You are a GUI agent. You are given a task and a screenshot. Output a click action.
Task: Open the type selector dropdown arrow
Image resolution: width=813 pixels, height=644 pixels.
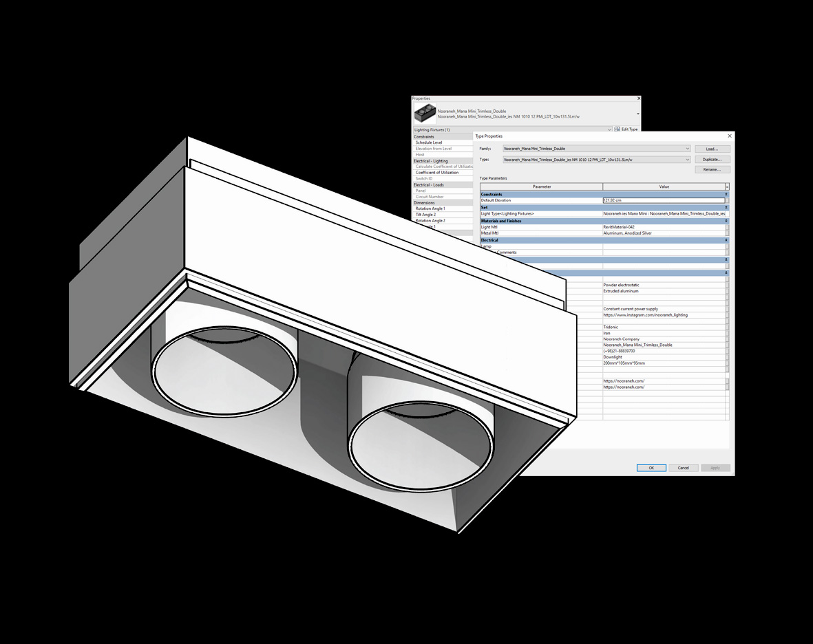637,114
